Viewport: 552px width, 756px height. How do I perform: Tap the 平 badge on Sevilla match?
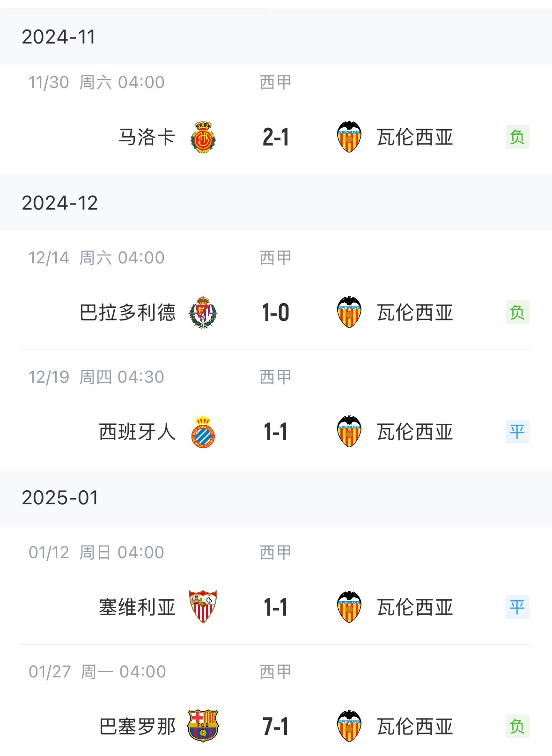coord(517,607)
